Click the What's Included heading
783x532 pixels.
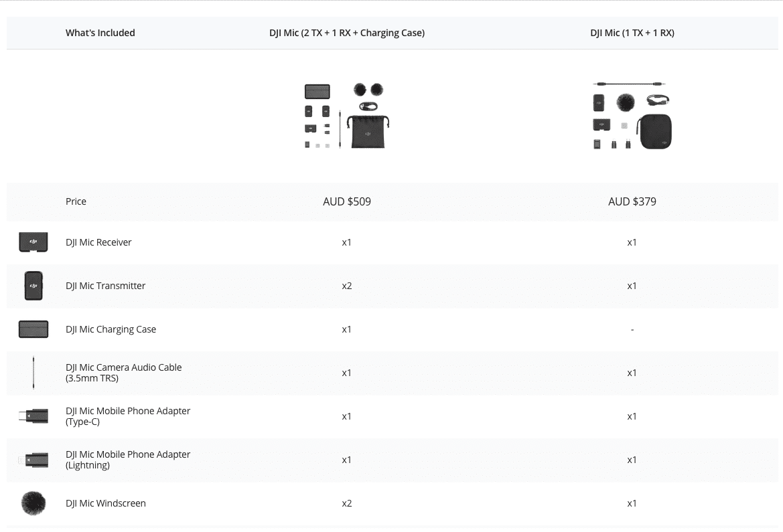point(100,33)
